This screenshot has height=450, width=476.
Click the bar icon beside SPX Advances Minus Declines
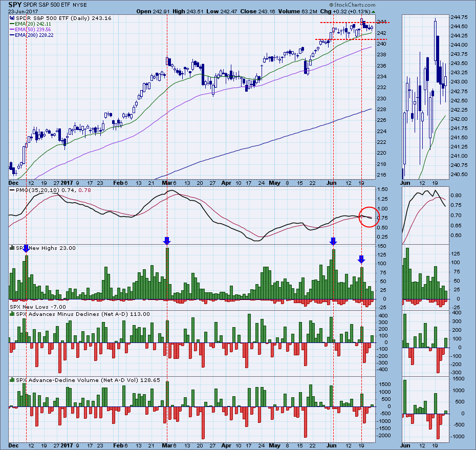click(x=12, y=314)
